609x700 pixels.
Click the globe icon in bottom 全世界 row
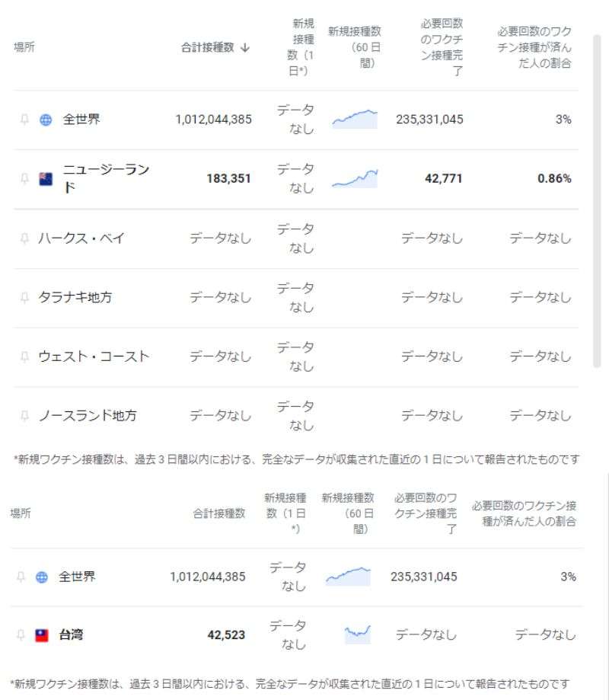coord(42,577)
